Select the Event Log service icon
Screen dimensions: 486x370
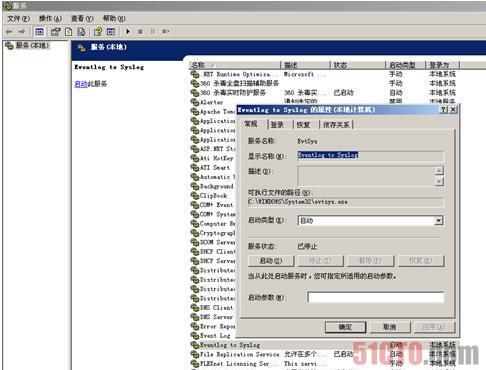tap(195, 336)
